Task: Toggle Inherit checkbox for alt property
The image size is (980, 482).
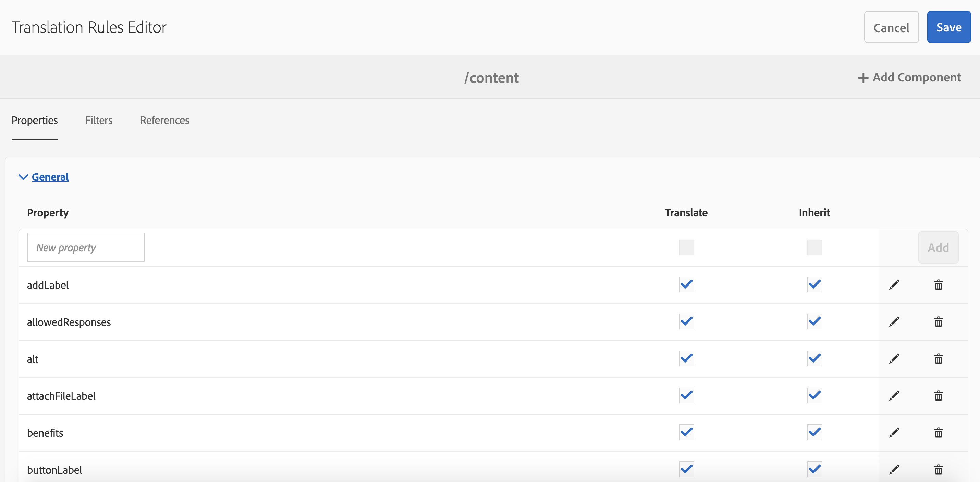Action: point(814,358)
